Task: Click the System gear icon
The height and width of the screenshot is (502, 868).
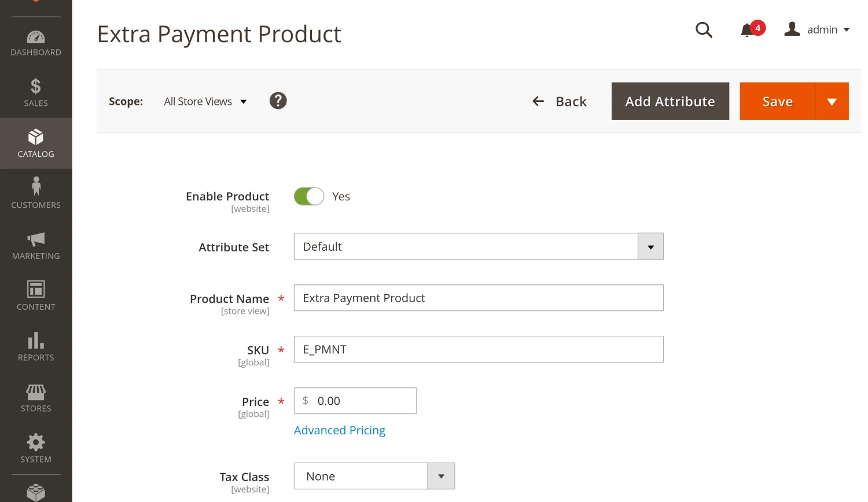Action: click(x=35, y=441)
